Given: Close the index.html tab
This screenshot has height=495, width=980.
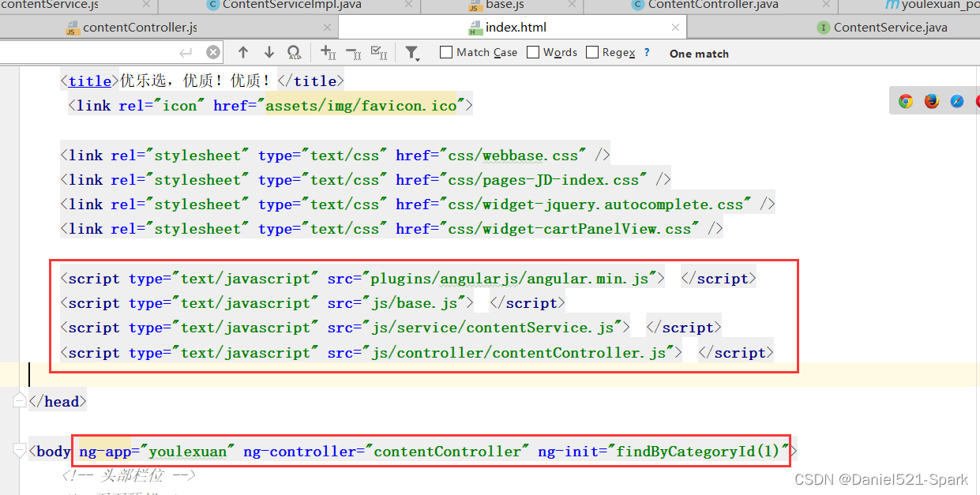Looking at the screenshot, I should [x=675, y=28].
